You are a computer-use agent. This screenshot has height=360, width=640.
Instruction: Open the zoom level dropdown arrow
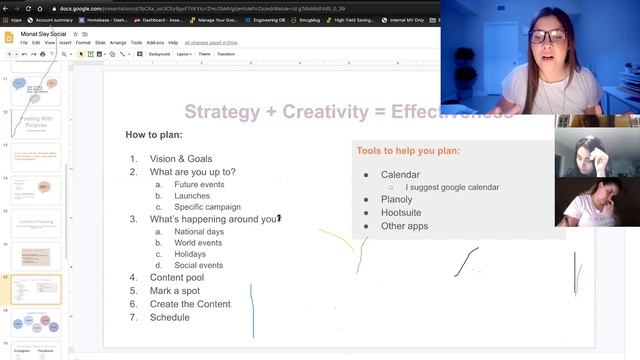71,54
